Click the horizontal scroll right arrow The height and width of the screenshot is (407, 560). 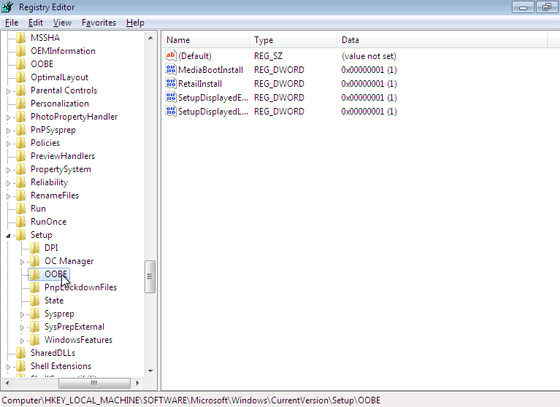coord(138,383)
